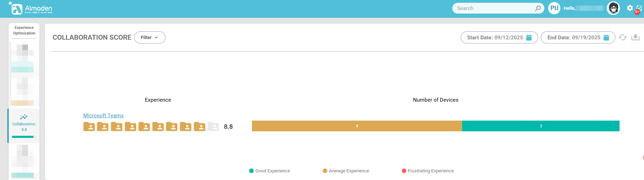Viewport: 644px width, 180px height.
Task: Toggle Average Experience legend item
Action: (x=346, y=171)
